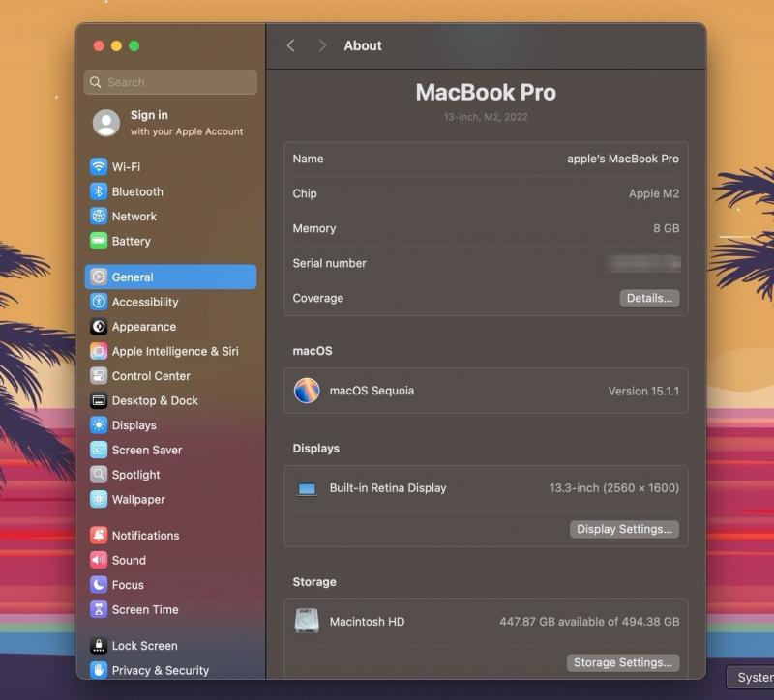Select the Displays sun icon in sidebar
The height and width of the screenshot is (700, 774).
coord(99,425)
